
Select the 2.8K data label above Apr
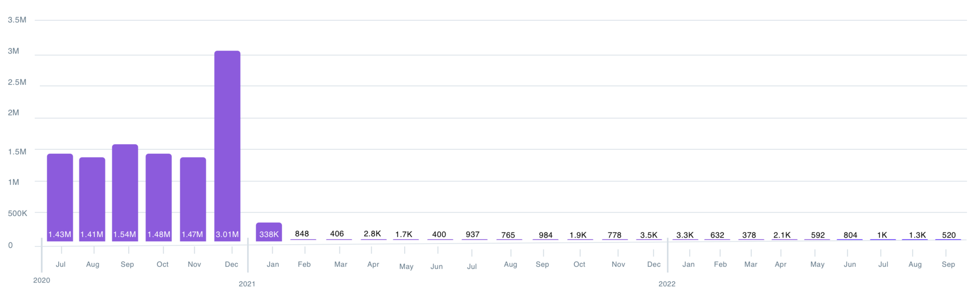click(372, 234)
